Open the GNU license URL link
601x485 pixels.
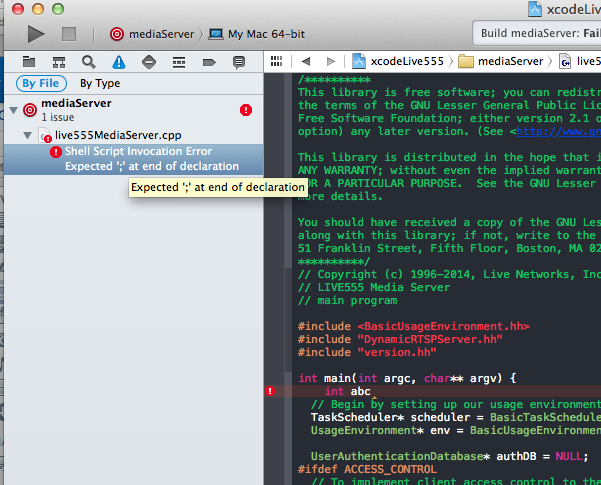coord(558,131)
